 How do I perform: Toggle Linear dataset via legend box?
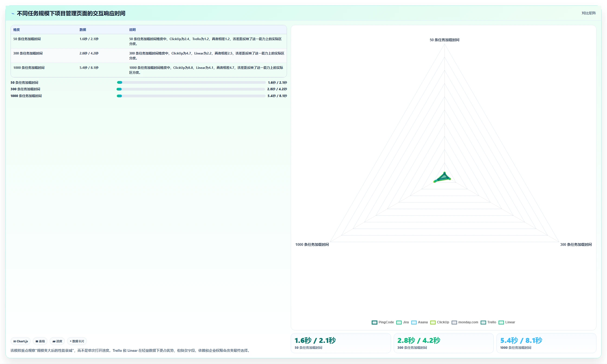(501, 322)
